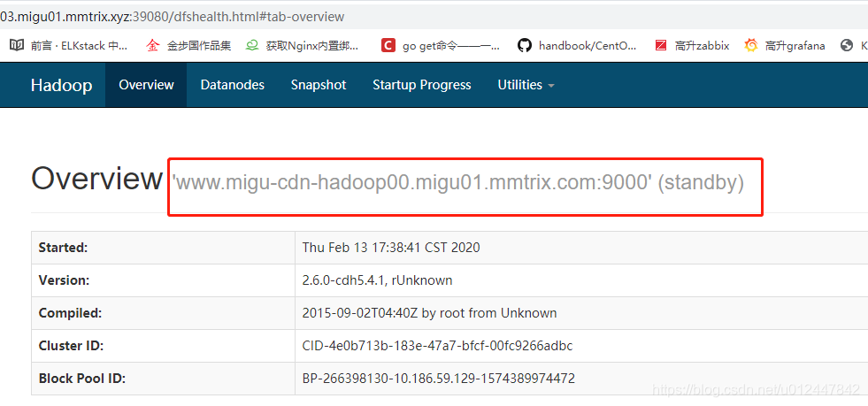This screenshot has height=406, width=868.
Task: Click the green Nginx bookmark favicon
Action: pos(252,45)
